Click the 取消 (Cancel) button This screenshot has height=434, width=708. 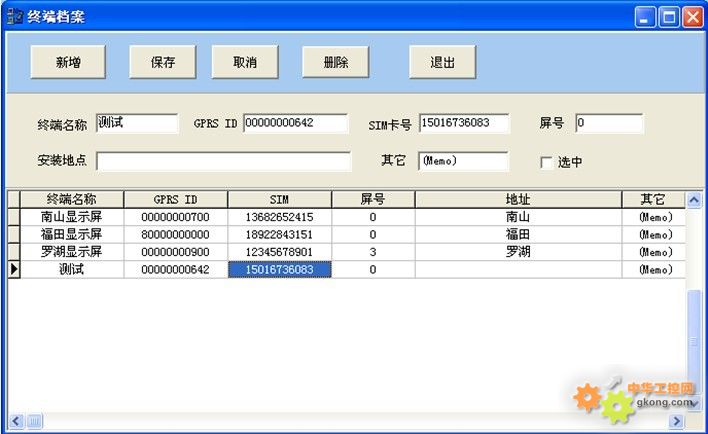pos(244,62)
